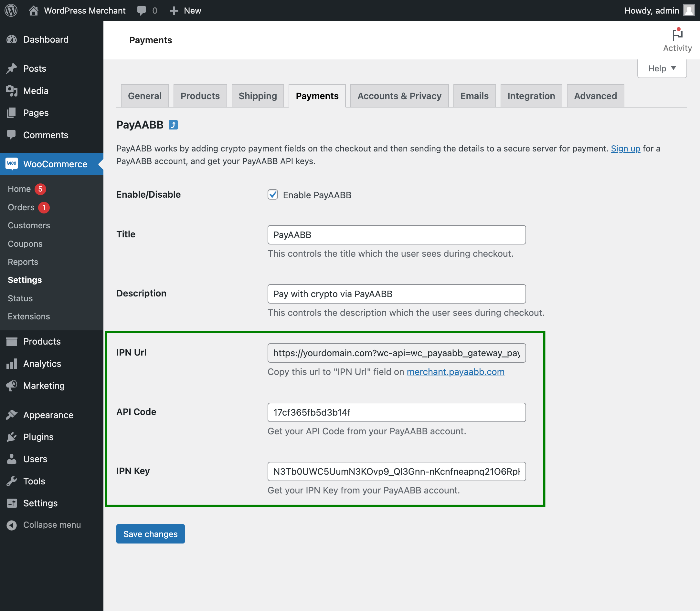The height and width of the screenshot is (611, 700).
Task: Click the Settings sliders icon
Action: 12,503
